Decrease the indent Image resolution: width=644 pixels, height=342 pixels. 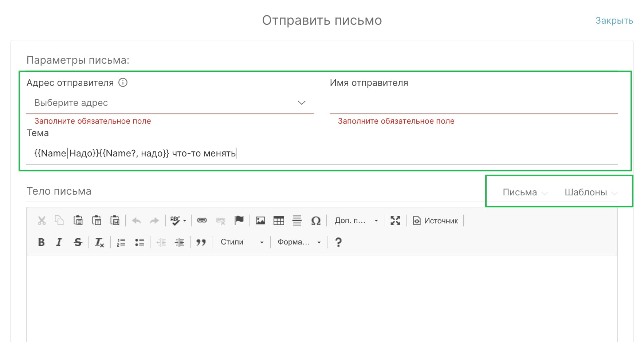pyautogui.click(x=161, y=242)
